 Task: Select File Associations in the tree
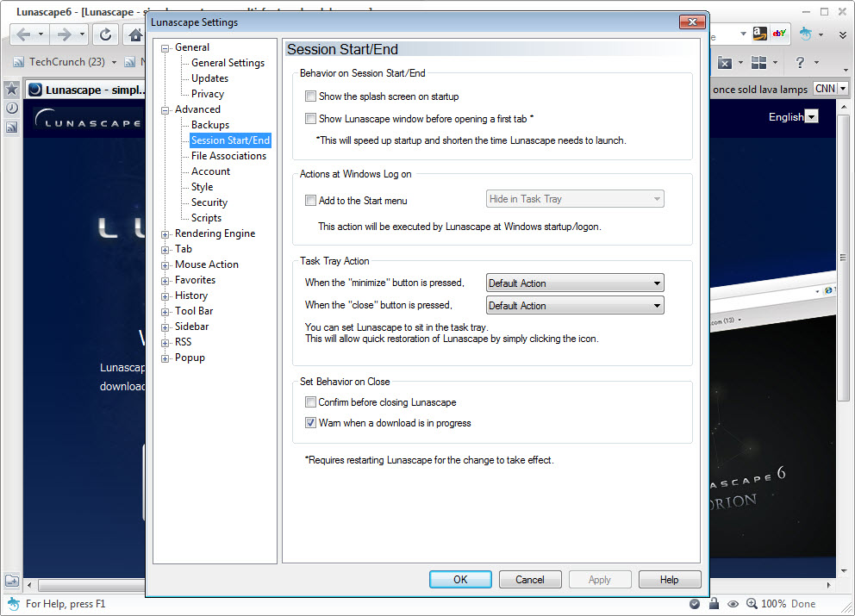click(x=229, y=156)
